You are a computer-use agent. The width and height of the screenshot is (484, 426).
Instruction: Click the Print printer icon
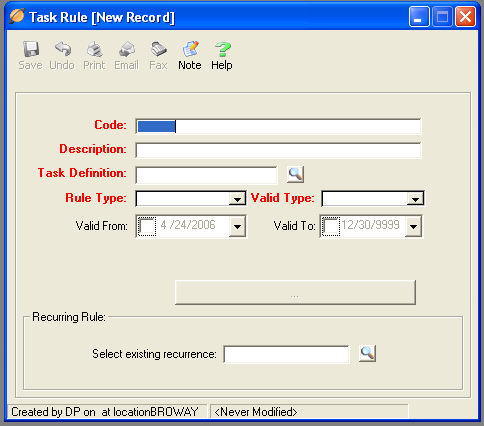(x=95, y=49)
